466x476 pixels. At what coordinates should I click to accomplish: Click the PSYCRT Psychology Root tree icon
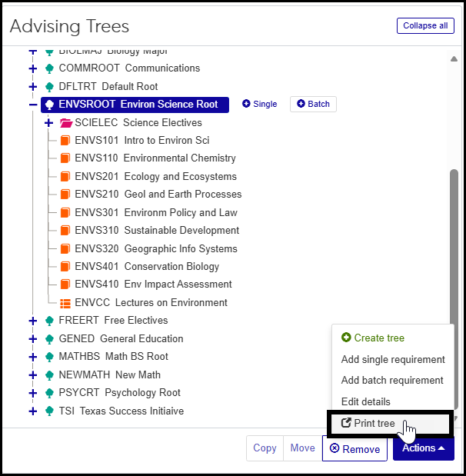click(x=49, y=393)
